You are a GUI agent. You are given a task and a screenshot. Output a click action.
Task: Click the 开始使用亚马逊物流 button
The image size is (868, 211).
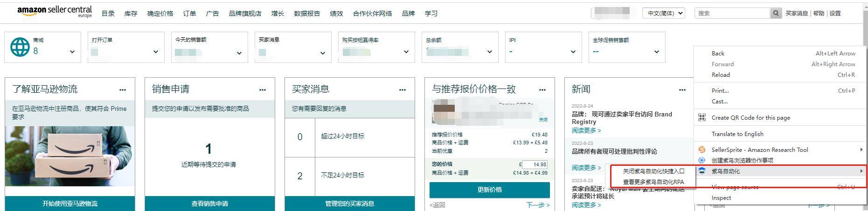pos(70,204)
